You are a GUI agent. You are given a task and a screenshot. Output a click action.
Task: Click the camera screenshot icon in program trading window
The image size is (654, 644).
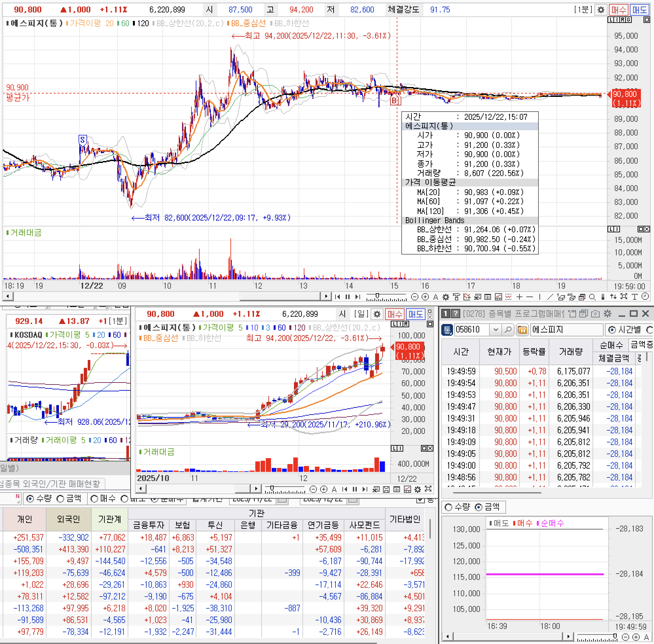tap(595, 313)
